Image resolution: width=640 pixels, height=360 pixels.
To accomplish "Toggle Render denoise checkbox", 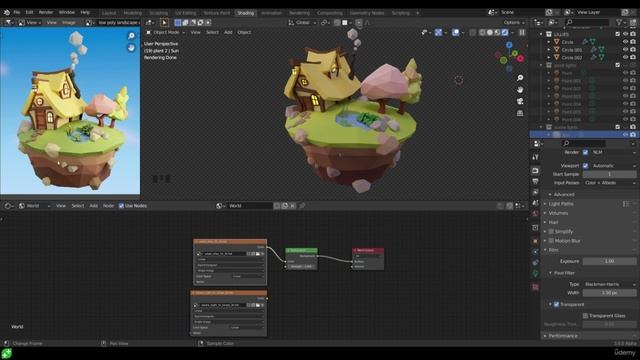I will (585, 152).
